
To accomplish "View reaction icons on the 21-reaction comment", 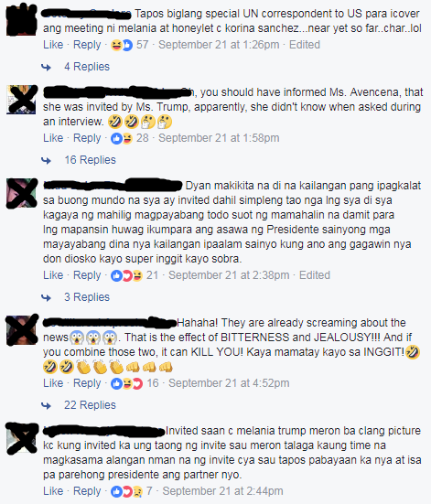I will point(126,275).
